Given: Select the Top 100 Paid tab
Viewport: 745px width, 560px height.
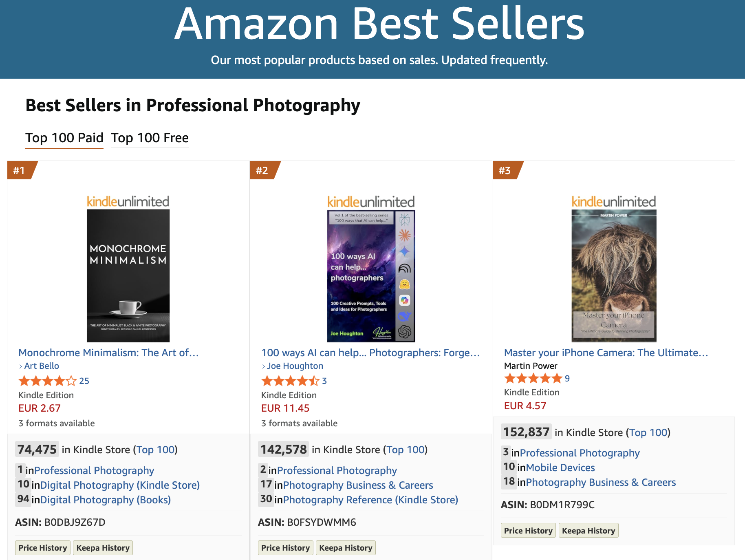Looking at the screenshot, I should pyautogui.click(x=64, y=138).
